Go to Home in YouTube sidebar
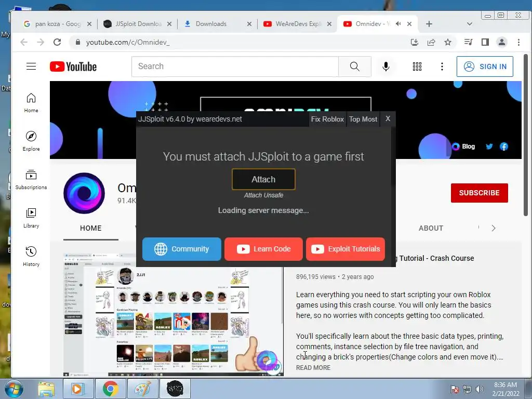The width and height of the screenshot is (532, 399). click(31, 103)
